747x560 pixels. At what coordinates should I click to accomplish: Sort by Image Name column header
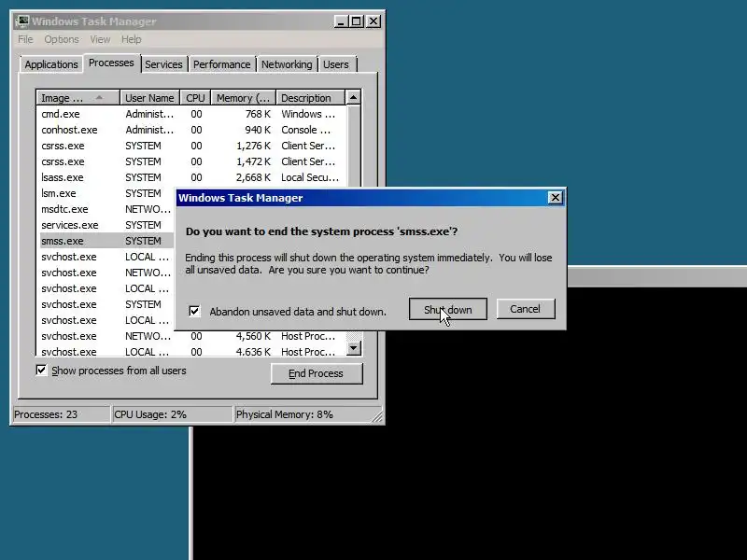coord(78,98)
